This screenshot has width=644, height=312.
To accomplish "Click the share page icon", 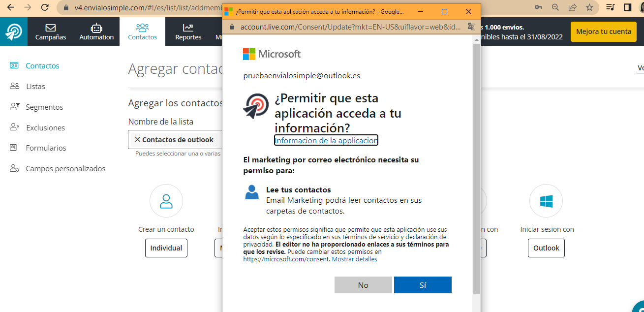I will (573, 7).
